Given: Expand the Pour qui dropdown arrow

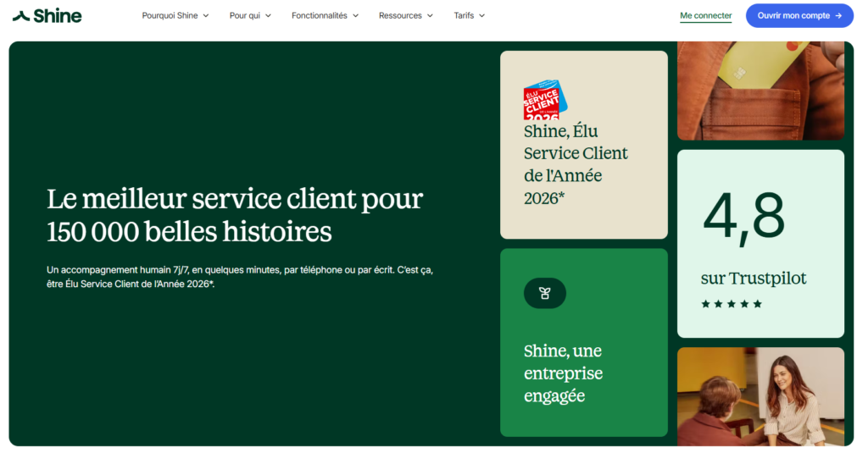Looking at the screenshot, I should coord(268,15).
